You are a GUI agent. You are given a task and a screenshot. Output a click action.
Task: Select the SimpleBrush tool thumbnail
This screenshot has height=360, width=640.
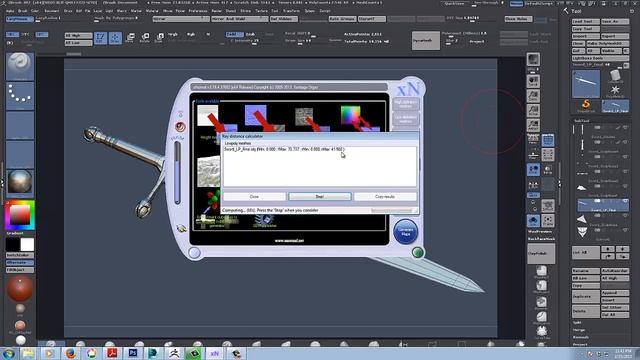tap(586, 106)
